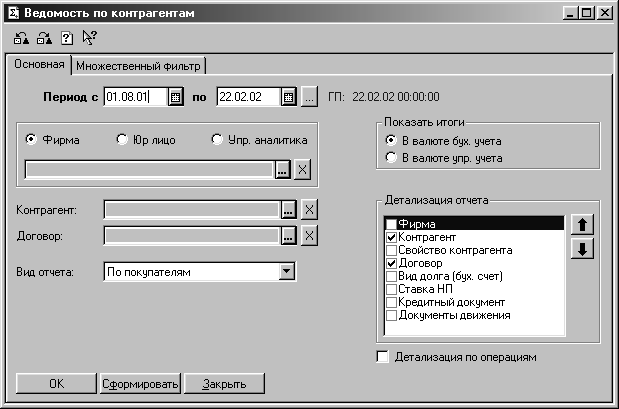Switch to the Множественный фильтр tab
Viewport: 619px width, 409px height.
coord(138,66)
